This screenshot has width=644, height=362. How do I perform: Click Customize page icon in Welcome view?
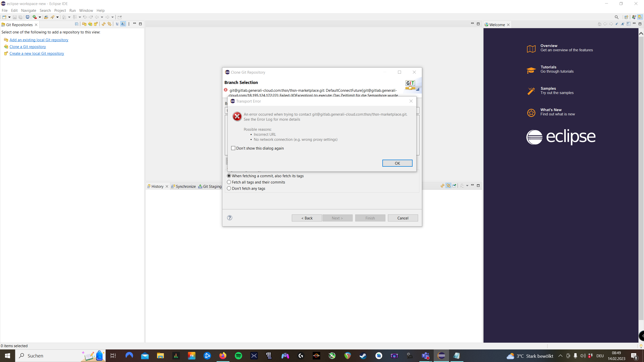tap(628, 24)
